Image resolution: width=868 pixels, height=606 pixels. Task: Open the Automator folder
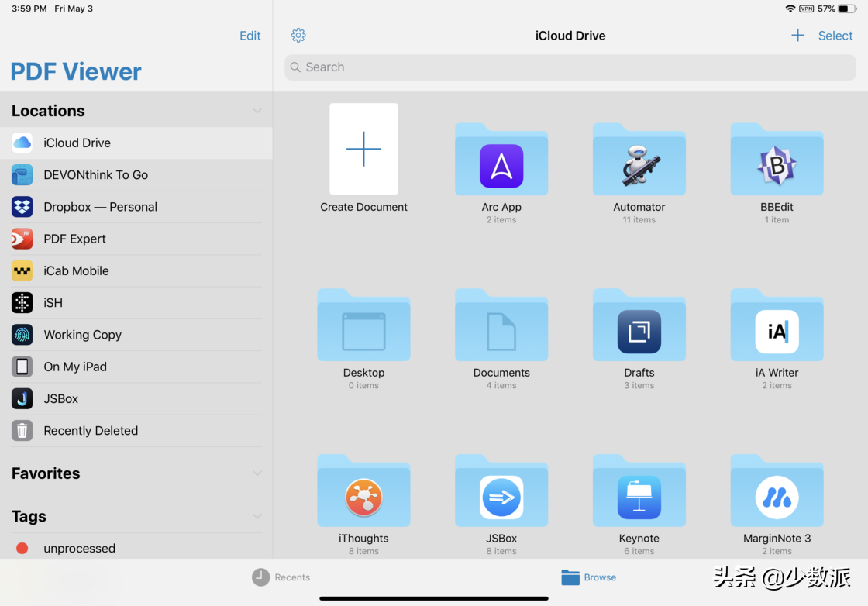click(x=639, y=160)
